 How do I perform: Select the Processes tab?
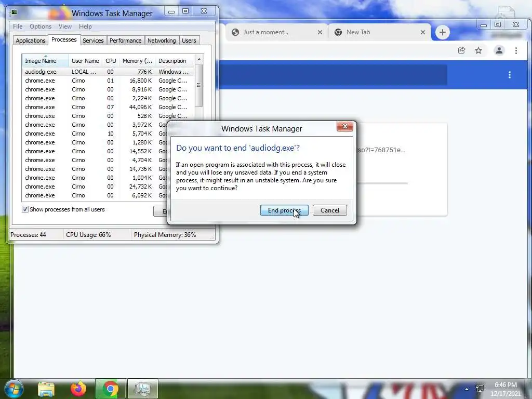[64, 39]
